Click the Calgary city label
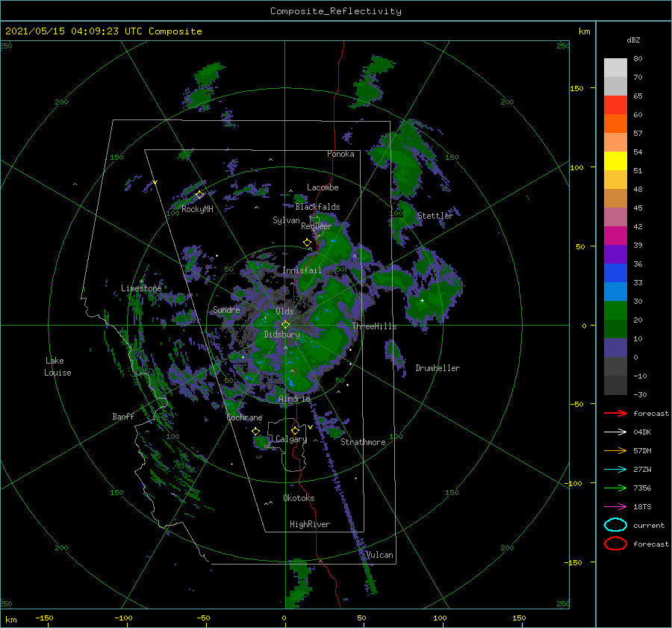The width and height of the screenshot is (672, 628). point(291,439)
